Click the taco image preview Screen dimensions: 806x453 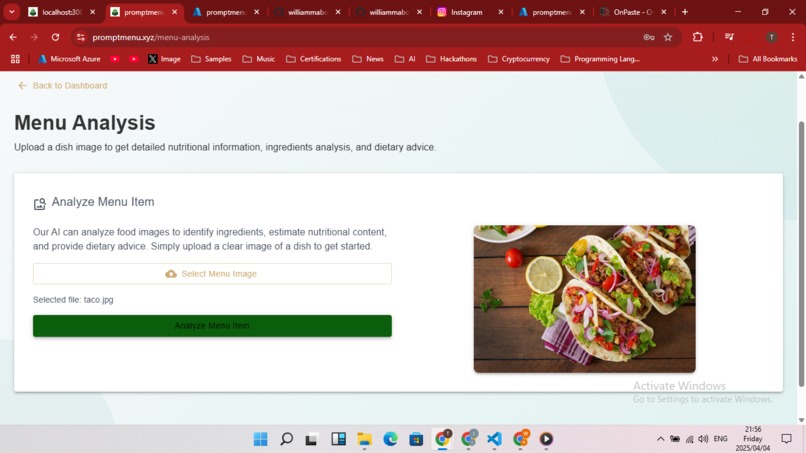point(584,299)
